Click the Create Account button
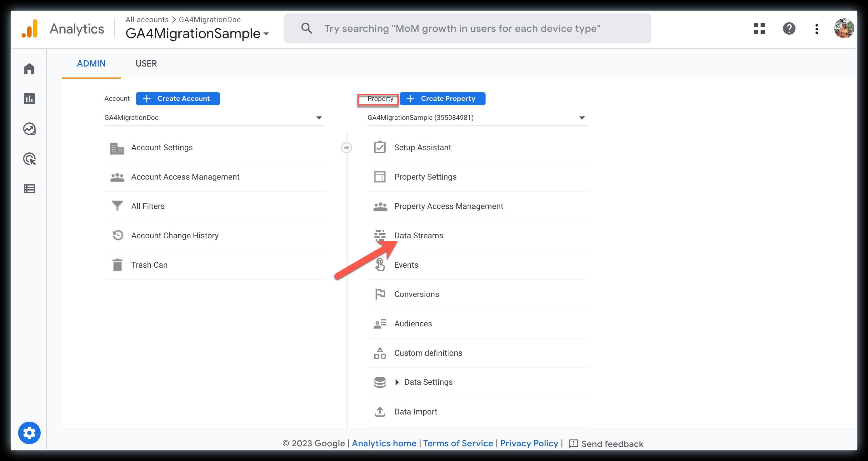This screenshot has width=868, height=461. click(177, 98)
